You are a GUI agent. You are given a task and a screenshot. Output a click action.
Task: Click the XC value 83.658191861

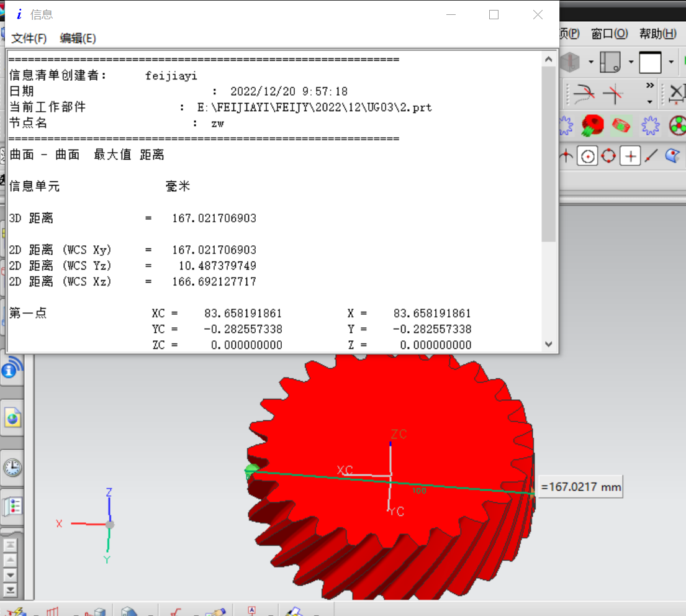[x=243, y=314]
